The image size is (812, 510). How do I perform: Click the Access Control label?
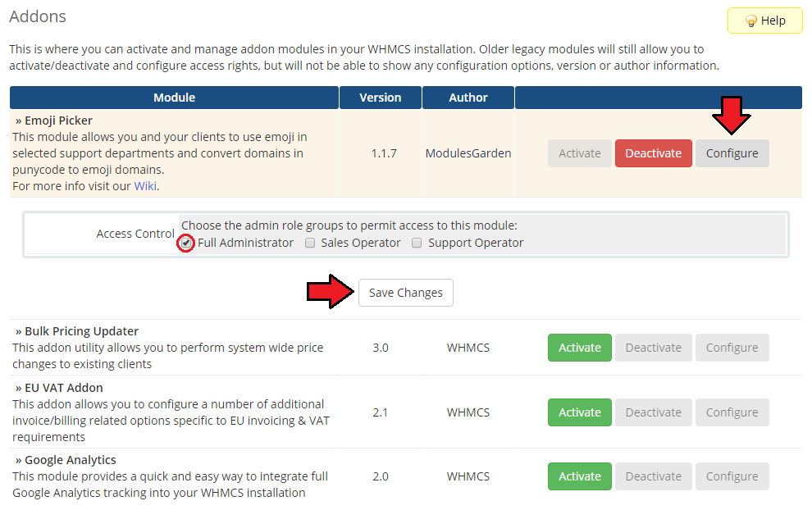(135, 234)
